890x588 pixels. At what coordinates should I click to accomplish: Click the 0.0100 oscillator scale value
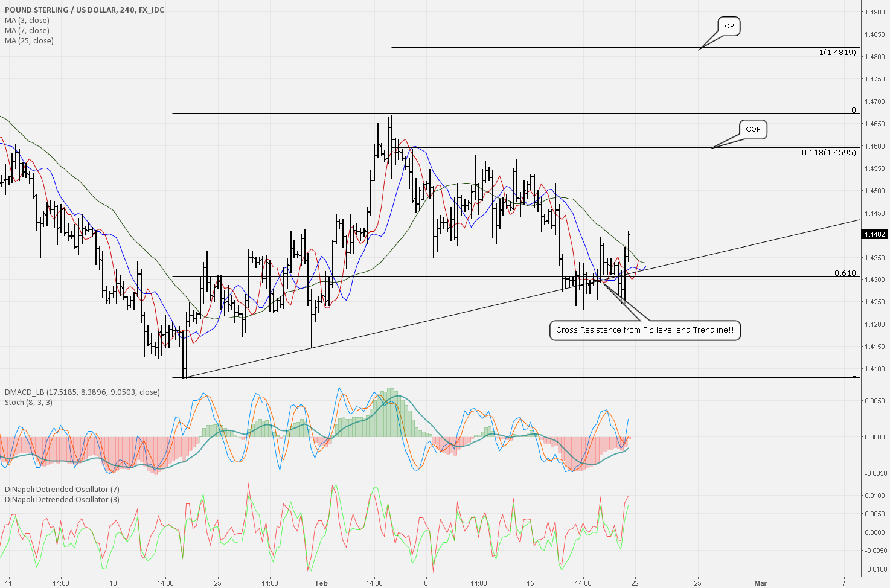(875, 496)
